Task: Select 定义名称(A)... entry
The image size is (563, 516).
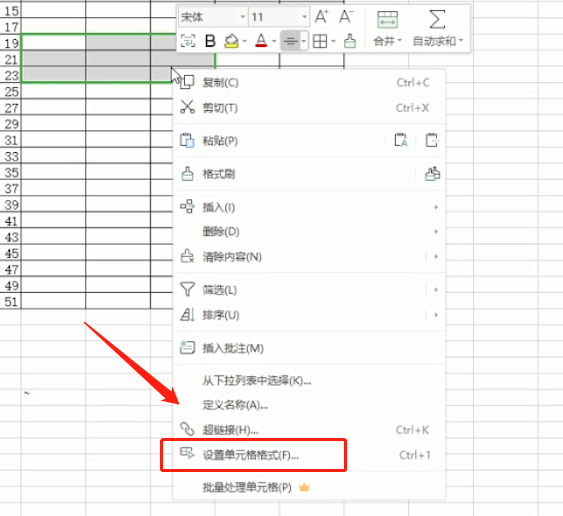Action: [309, 405]
